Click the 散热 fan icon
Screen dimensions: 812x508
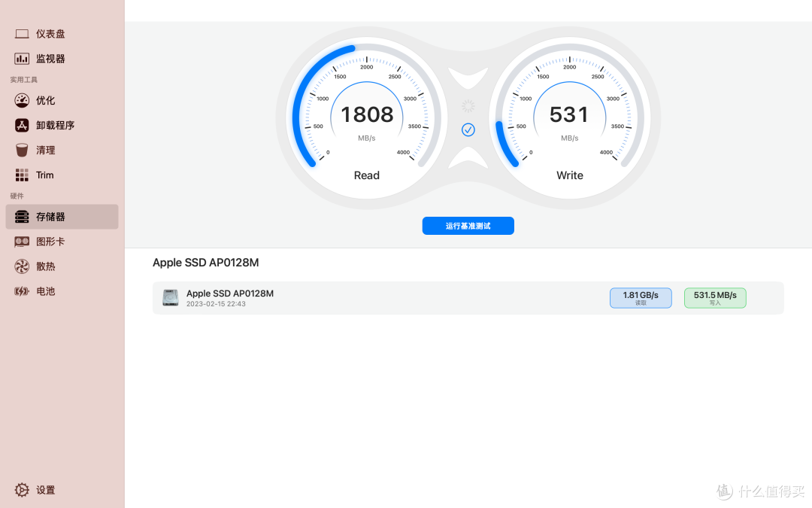pos(22,266)
